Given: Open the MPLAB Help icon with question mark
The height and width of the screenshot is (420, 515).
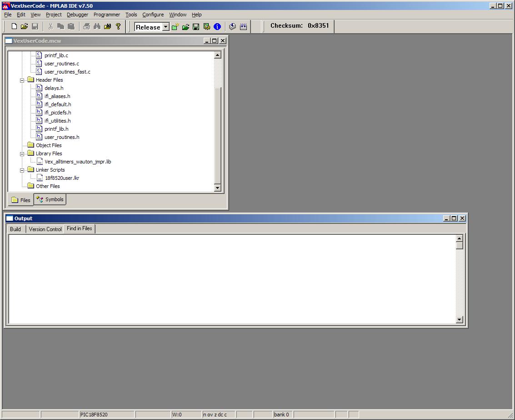Looking at the screenshot, I should coord(118,26).
